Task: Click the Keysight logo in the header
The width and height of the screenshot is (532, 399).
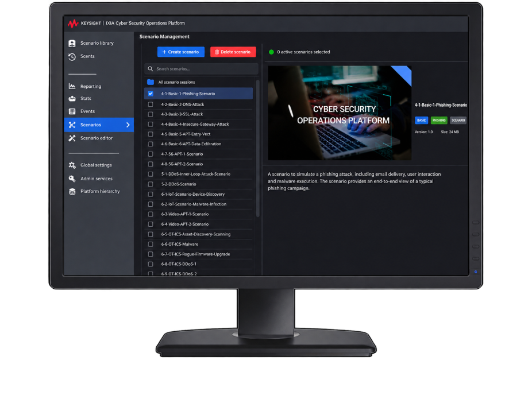Action: pos(73,24)
